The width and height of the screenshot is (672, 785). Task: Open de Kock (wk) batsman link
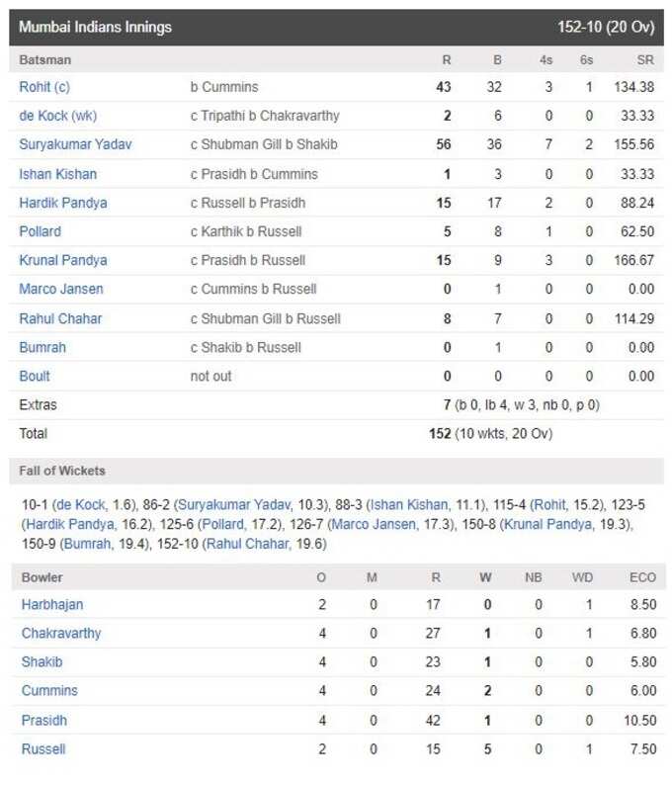tap(58, 116)
